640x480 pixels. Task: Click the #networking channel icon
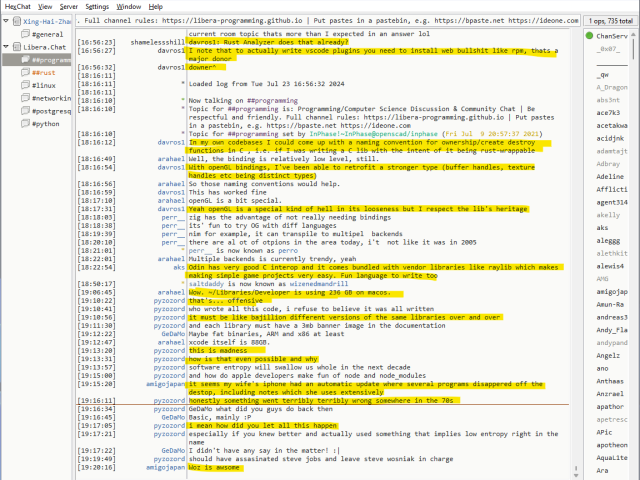(x=24, y=99)
